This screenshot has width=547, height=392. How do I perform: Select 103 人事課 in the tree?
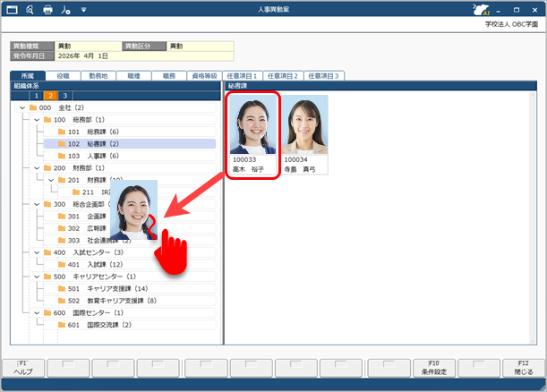(130, 156)
